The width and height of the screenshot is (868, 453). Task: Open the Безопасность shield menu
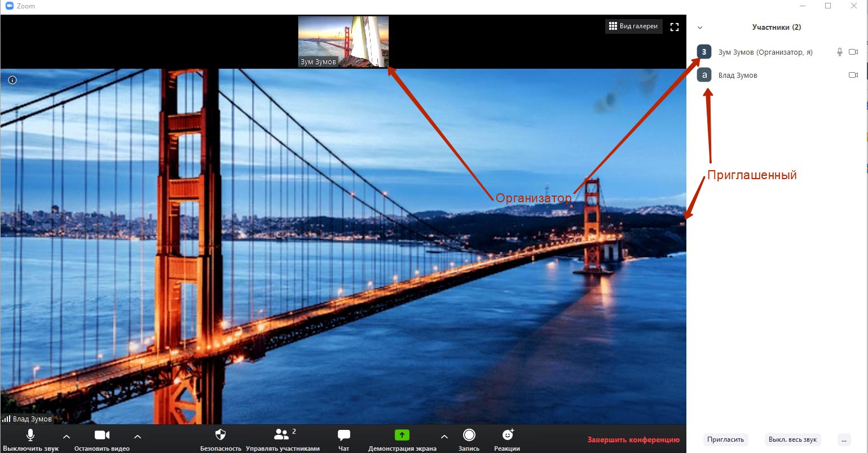[221, 440]
